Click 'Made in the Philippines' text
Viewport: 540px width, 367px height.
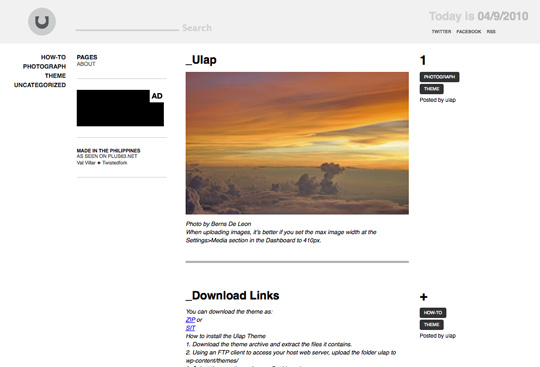pyautogui.click(x=108, y=151)
